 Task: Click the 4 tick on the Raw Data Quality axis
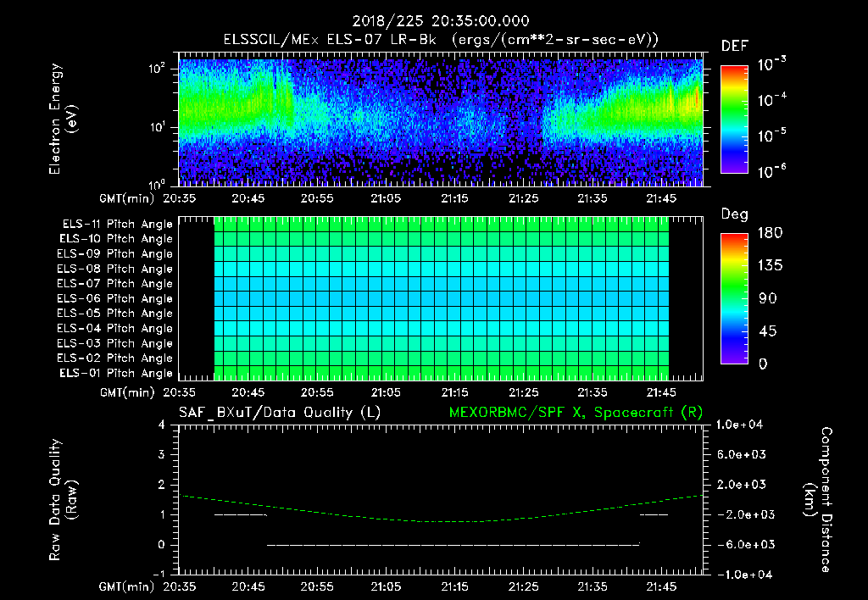tap(162, 425)
